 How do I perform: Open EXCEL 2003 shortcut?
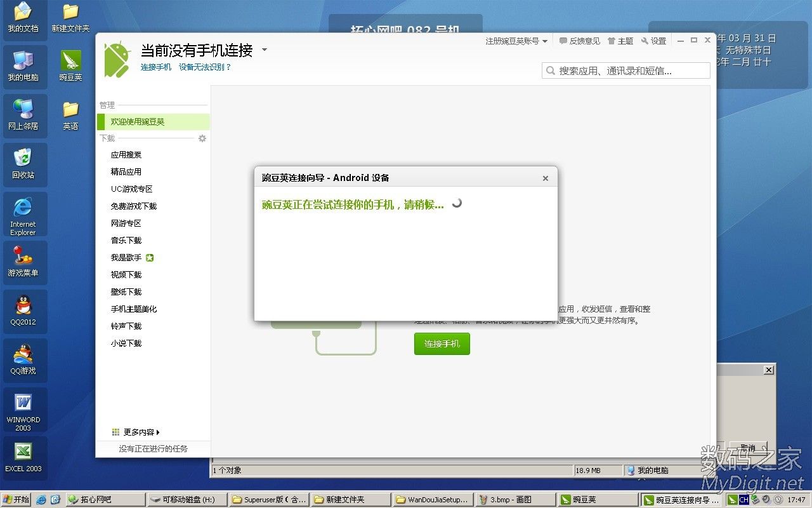click(x=23, y=457)
